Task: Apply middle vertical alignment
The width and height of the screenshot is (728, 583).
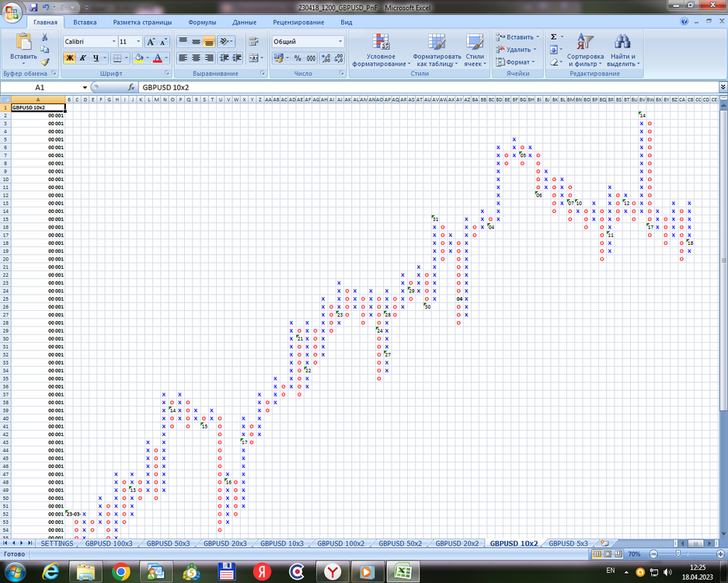Action: point(196,42)
